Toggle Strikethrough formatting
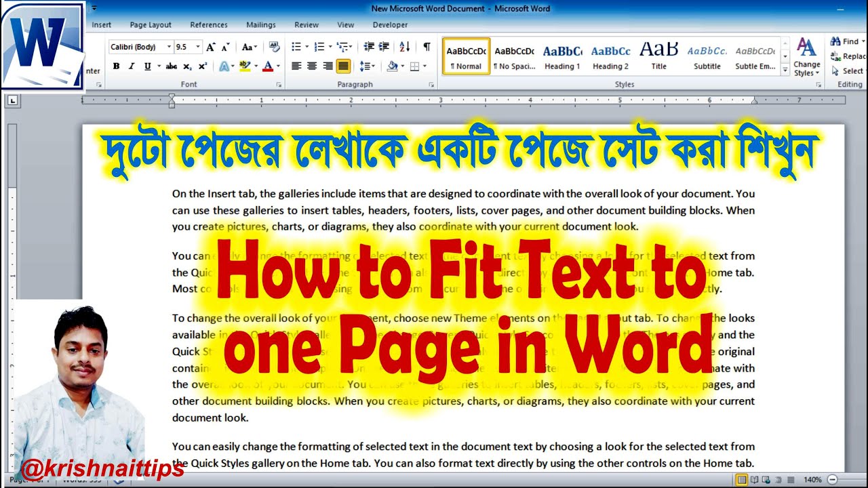Viewport: 868px width, 488px height. point(172,66)
